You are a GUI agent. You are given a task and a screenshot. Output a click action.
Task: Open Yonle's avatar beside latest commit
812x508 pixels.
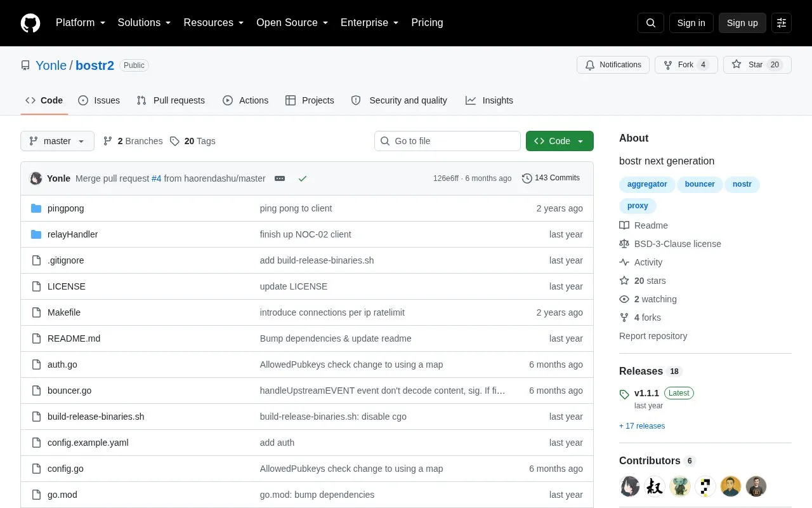click(36, 178)
